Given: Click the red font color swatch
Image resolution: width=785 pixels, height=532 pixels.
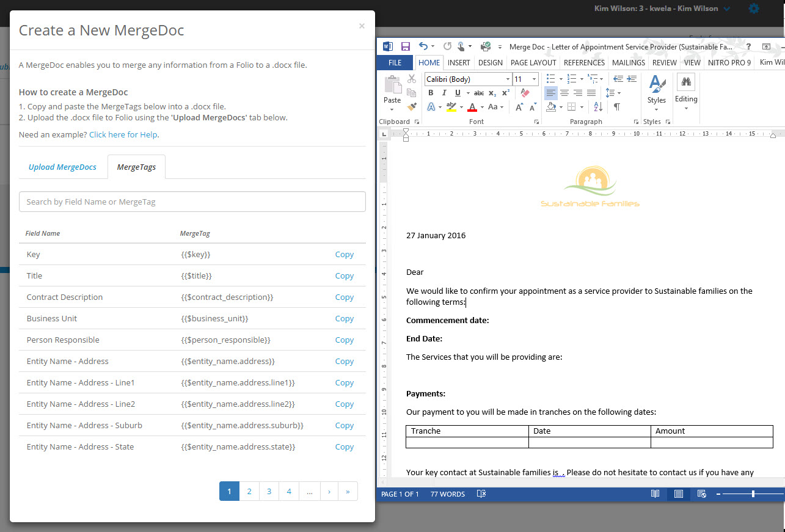Looking at the screenshot, I should 472,107.
